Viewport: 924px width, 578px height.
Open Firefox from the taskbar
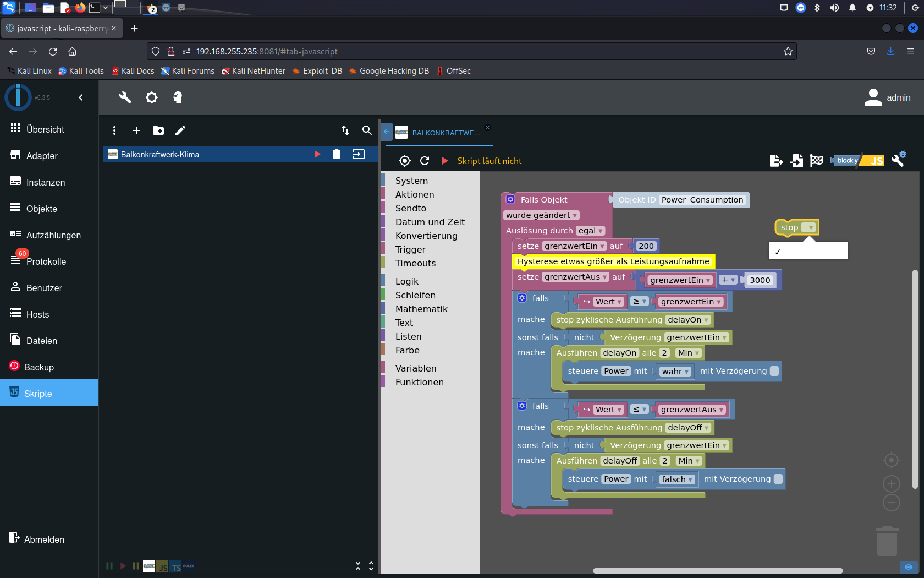[80, 8]
